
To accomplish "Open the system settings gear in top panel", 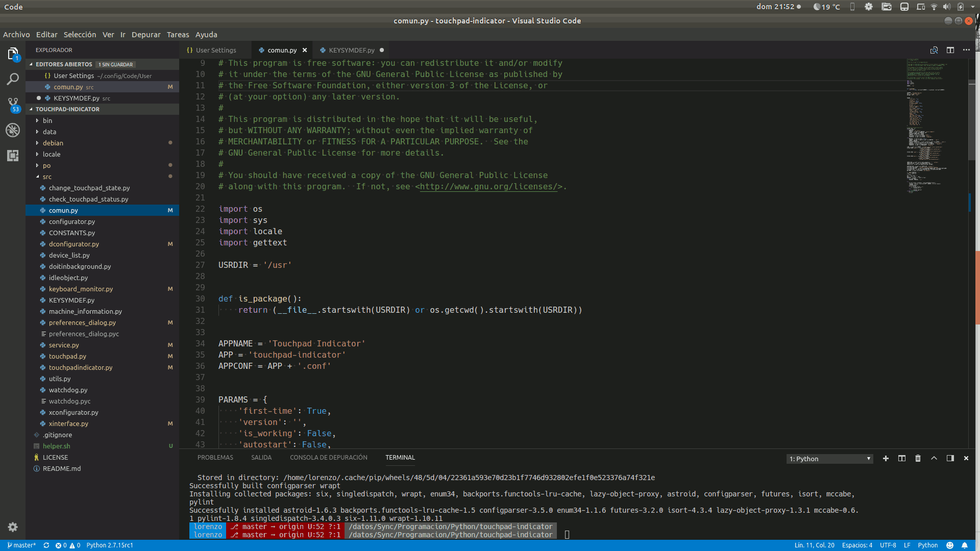I will 869,7.
